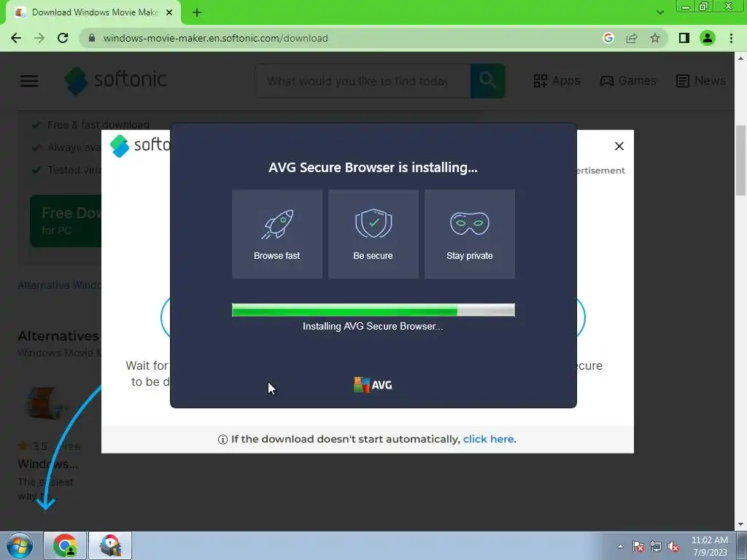Screen dimensions: 747x560
Task: Open a new tab with the plus button
Action: pos(197,12)
